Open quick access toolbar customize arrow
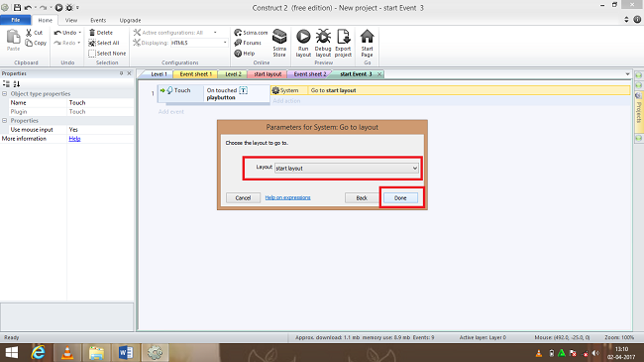The height and width of the screenshot is (362, 644). 77,7
